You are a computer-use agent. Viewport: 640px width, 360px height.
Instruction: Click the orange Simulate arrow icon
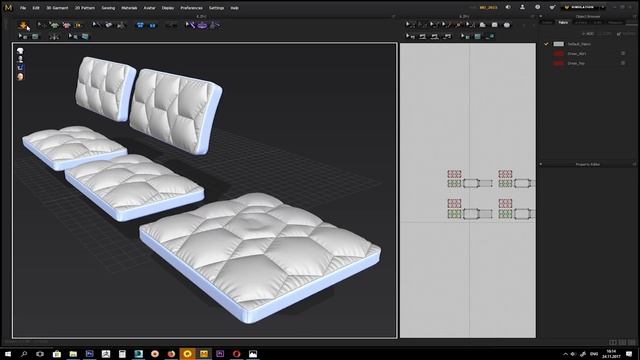[23, 25]
